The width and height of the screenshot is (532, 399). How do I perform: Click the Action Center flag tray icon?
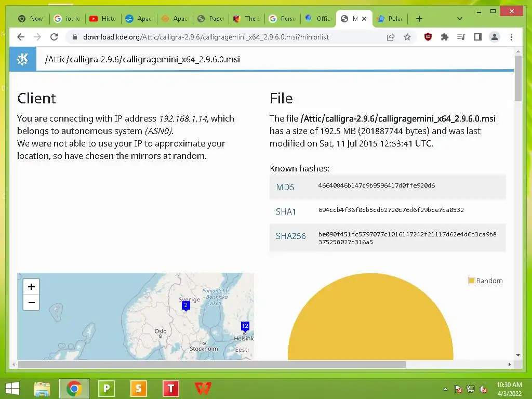[x=458, y=389]
